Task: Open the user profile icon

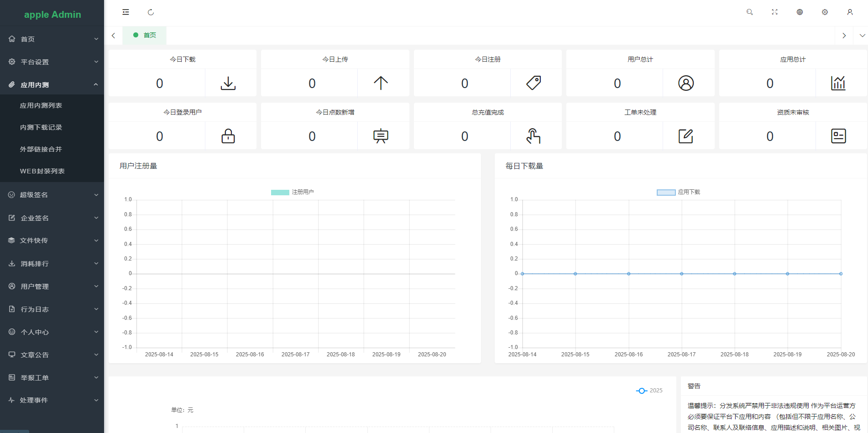Action: click(850, 12)
